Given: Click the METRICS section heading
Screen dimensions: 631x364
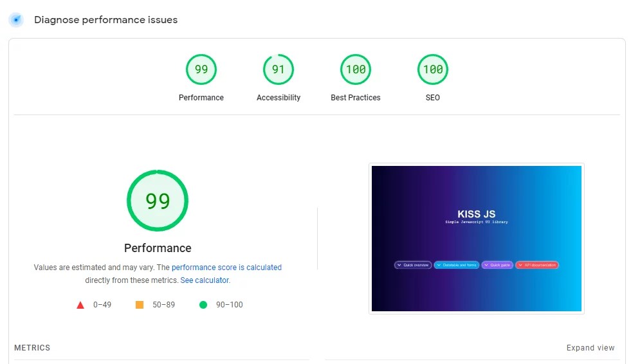Looking at the screenshot, I should [32, 348].
